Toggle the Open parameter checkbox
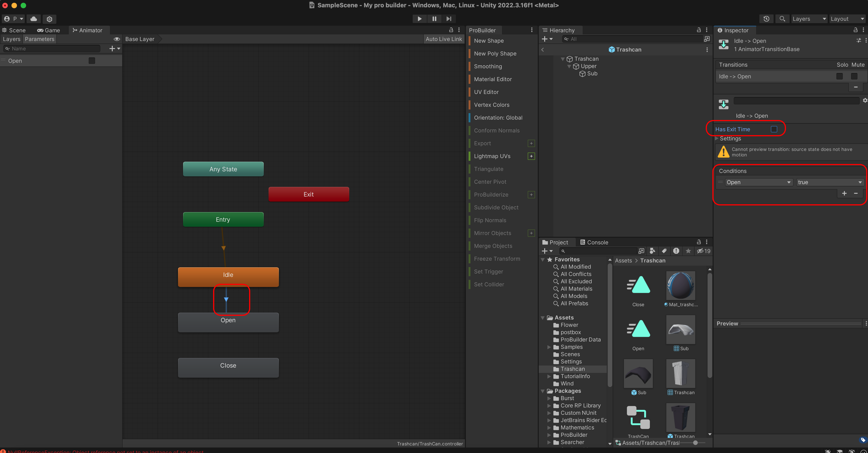This screenshot has width=868, height=453. click(x=92, y=61)
